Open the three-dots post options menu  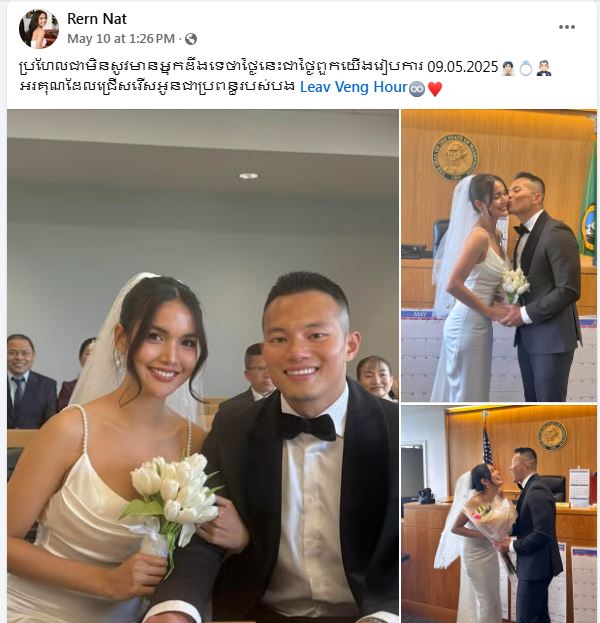pos(567,27)
